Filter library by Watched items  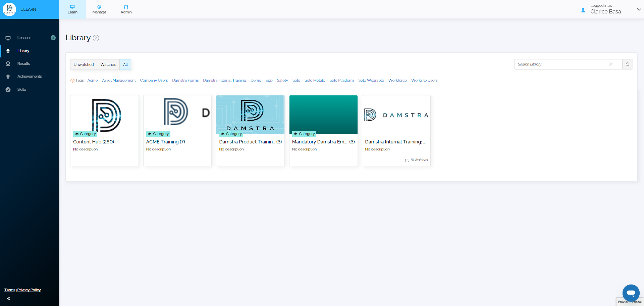[108, 64]
